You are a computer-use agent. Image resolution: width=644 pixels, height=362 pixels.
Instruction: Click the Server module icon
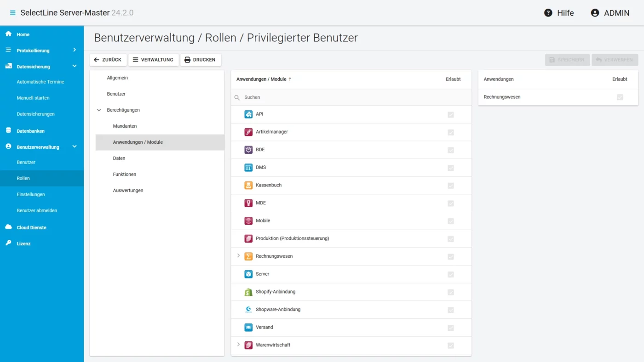click(248, 274)
